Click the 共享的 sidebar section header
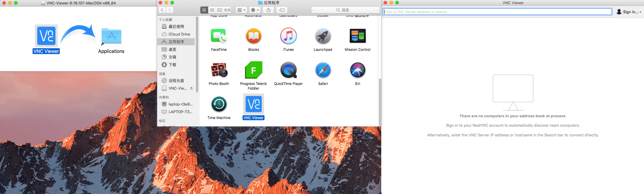The image size is (644, 194). point(164,97)
